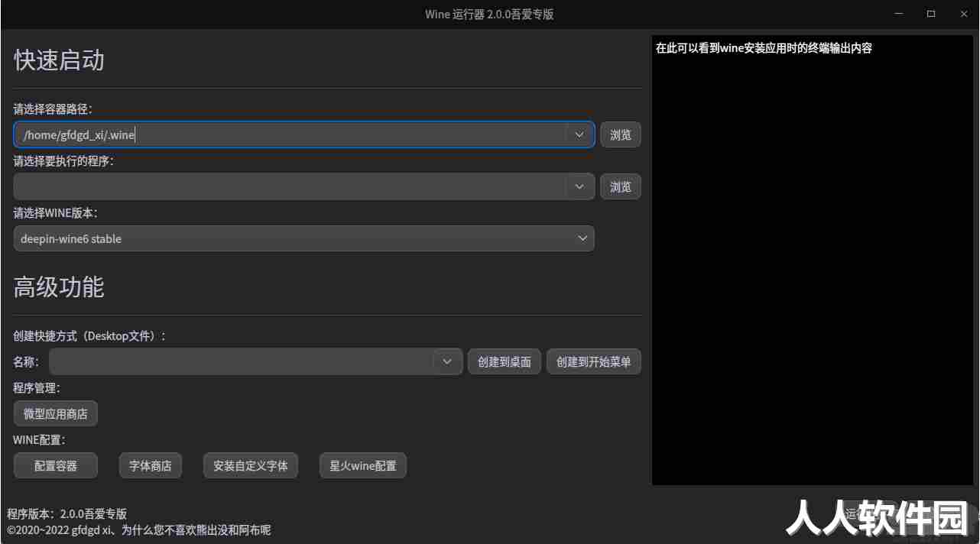Image resolution: width=980 pixels, height=544 pixels.
Task: Click the program to execute input field
Action: click(290, 186)
